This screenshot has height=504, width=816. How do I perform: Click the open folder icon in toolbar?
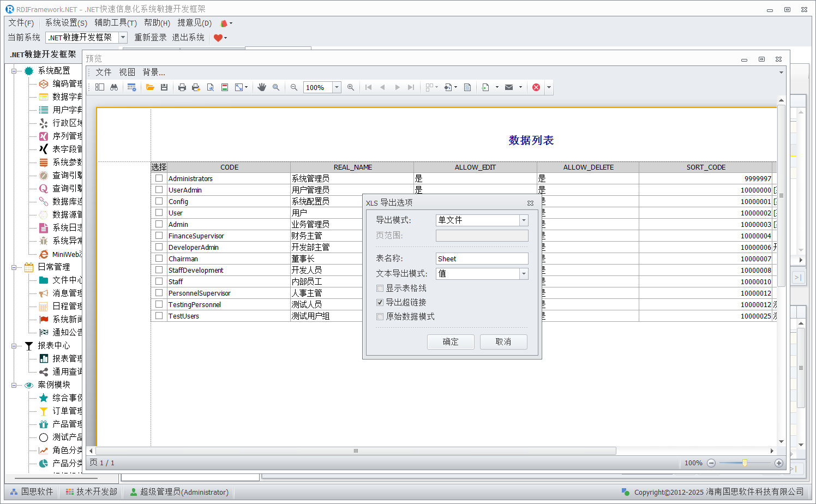[x=150, y=87]
